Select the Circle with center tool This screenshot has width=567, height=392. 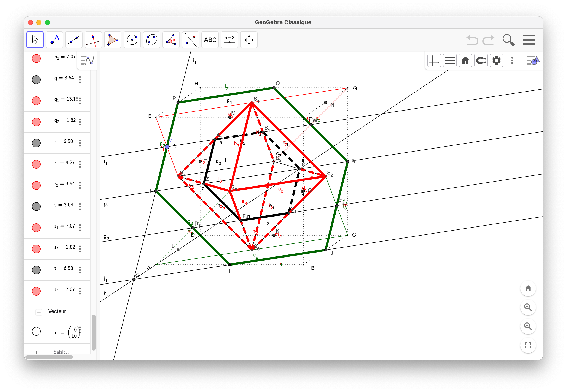click(x=132, y=40)
